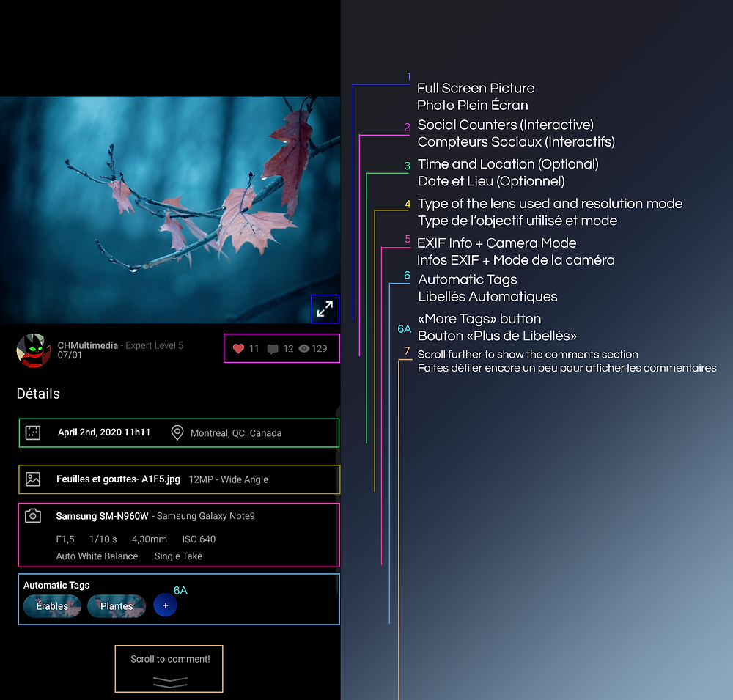Screen dimensions: 733x700
Task: Like the photo with heart icon
Action: (x=238, y=348)
